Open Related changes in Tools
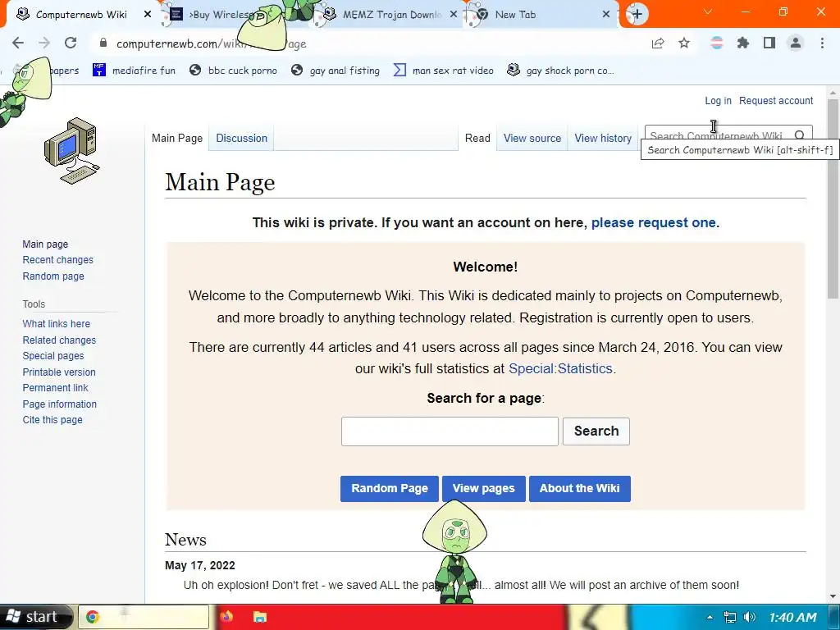 coord(59,340)
